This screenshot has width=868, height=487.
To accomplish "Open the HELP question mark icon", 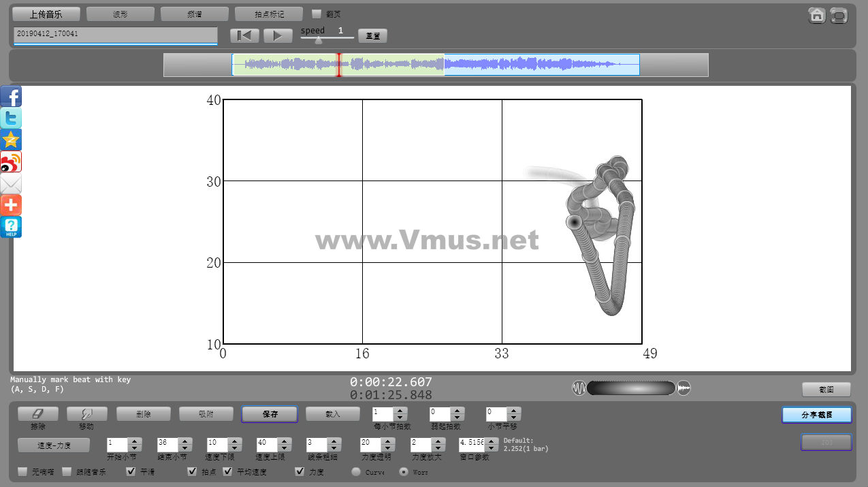I will [11, 227].
